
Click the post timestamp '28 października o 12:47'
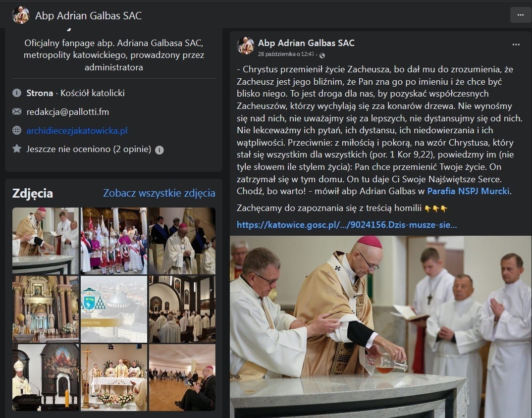(286, 54)
